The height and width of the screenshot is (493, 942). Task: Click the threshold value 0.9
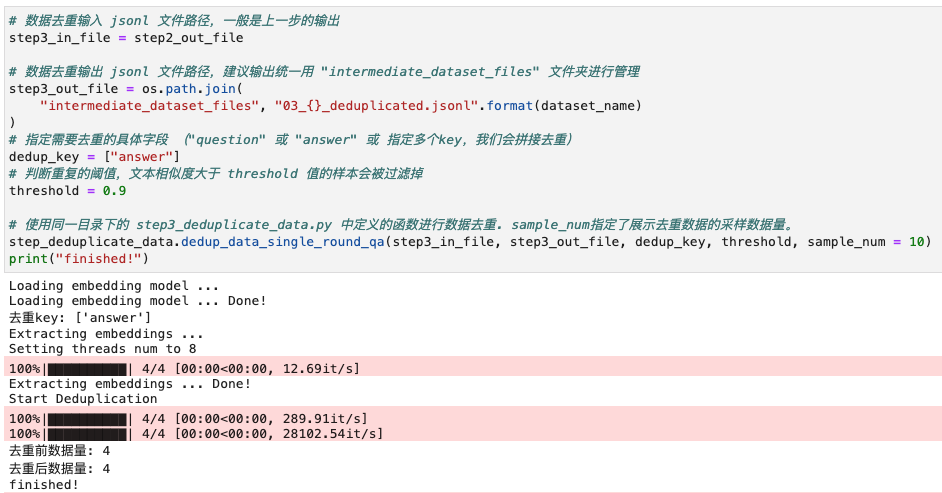point(114,191)
